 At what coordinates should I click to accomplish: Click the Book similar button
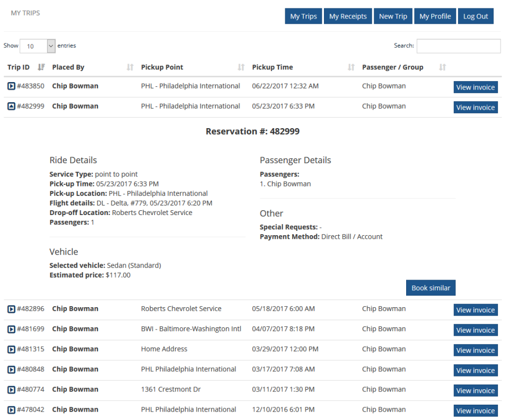(431, 288)
